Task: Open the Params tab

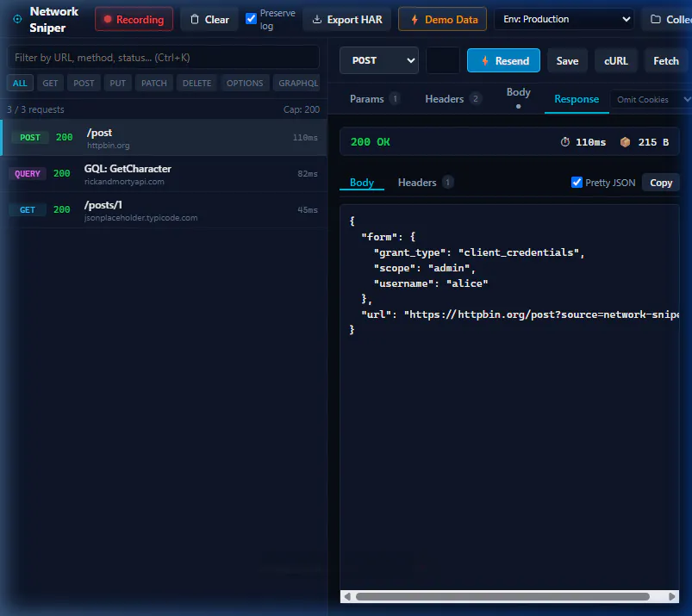Action: (x=374, y=99)
